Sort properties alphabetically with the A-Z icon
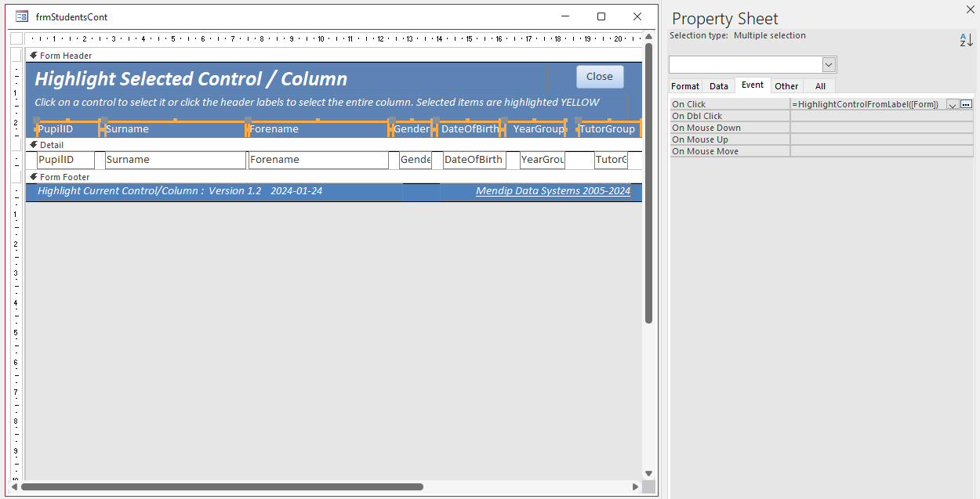The height and width of the screenshot is (499, 980). [966, 40]
